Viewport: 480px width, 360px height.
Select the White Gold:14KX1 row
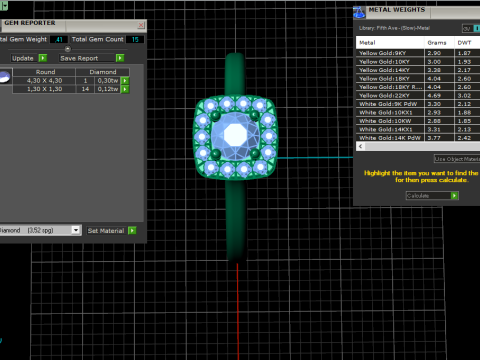click(x=418, y=129)
